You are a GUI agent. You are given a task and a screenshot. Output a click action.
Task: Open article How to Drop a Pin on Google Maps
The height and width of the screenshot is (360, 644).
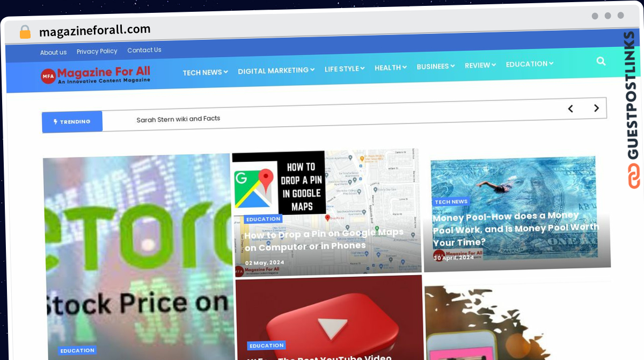click(x=324, y=240)
